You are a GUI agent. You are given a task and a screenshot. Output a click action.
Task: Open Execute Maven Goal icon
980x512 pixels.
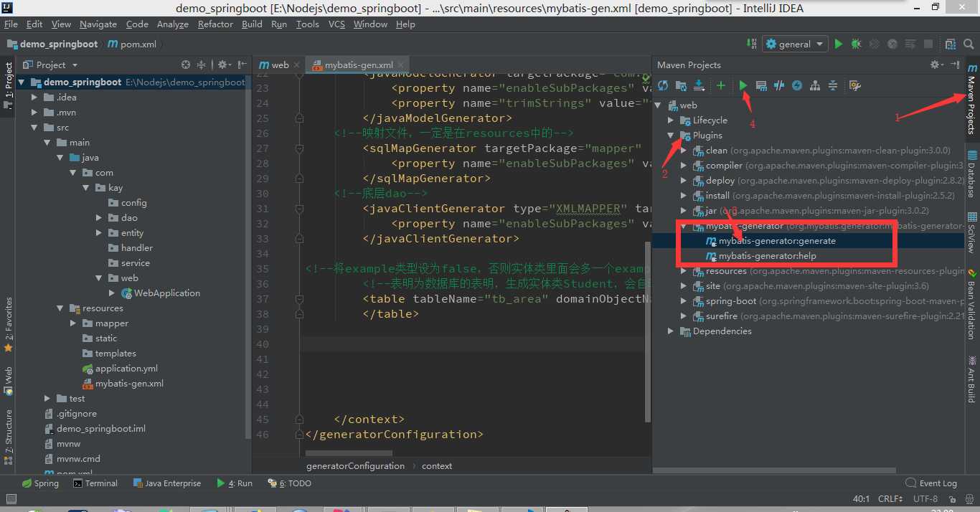click(761, 85)
